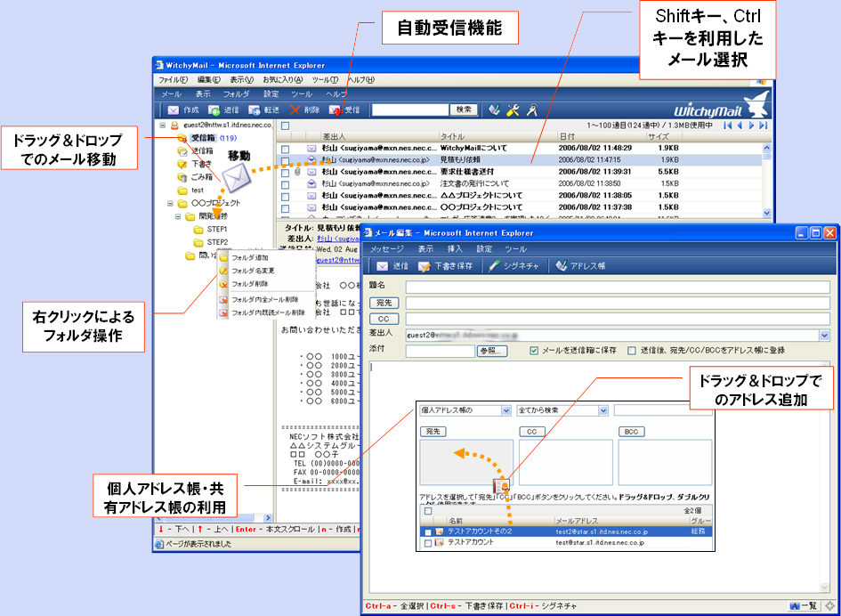Go to next page of mail list
Viewport: 841px width, 616px height.
point(751,125)
